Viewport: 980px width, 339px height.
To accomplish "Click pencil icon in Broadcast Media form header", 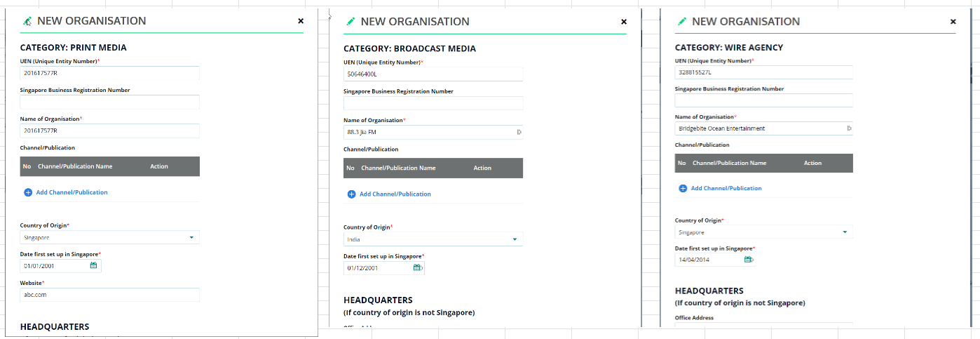I will point(351,22).
